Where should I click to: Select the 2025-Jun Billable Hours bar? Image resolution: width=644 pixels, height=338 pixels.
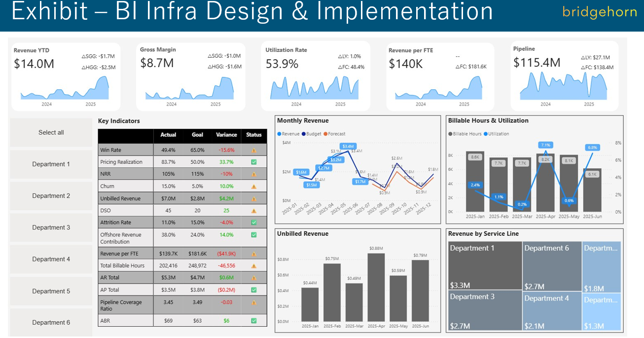[592, 190]
